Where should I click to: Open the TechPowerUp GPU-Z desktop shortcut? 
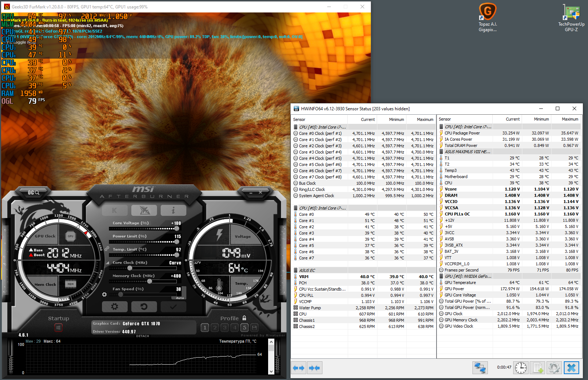point(571,18)
